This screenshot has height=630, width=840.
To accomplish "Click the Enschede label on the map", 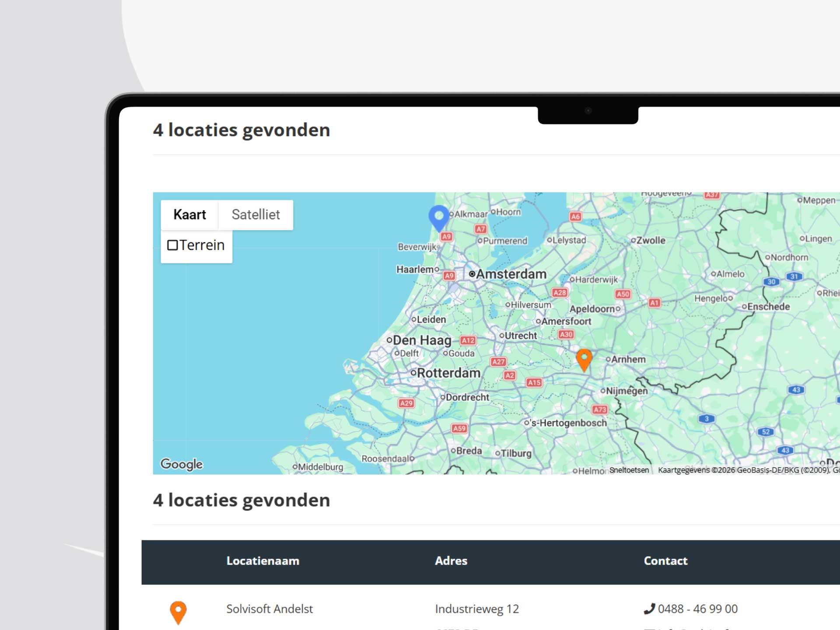I will coord(768,307).
